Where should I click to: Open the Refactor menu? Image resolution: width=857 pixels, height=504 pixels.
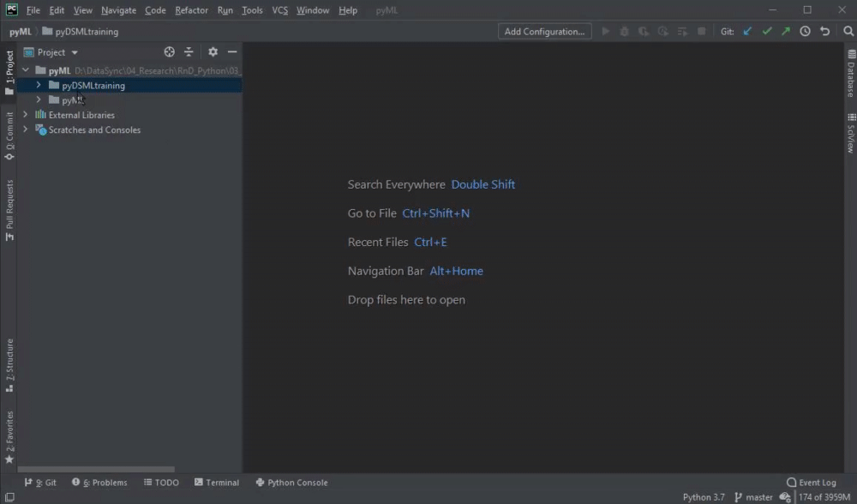tap(191, 9)
